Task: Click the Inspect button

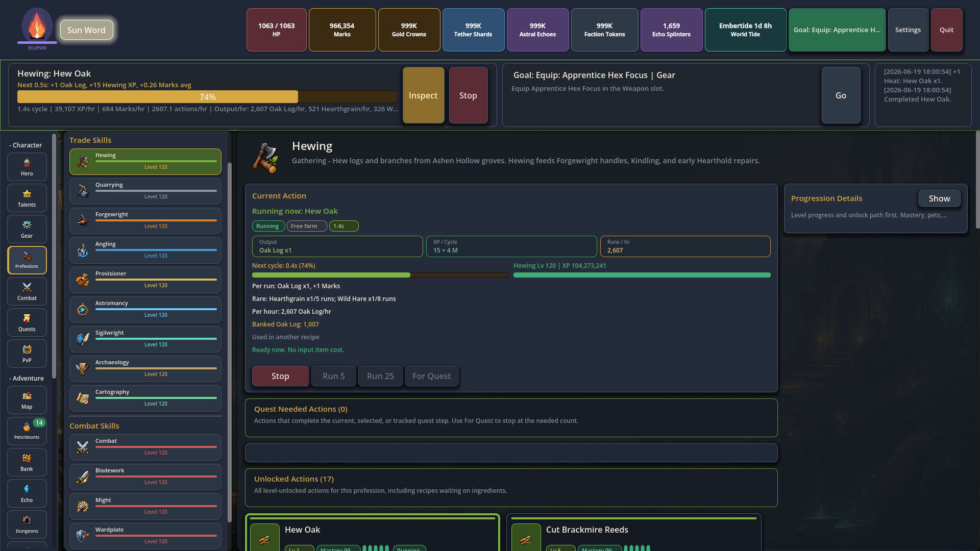Action: tap(423, 95)
